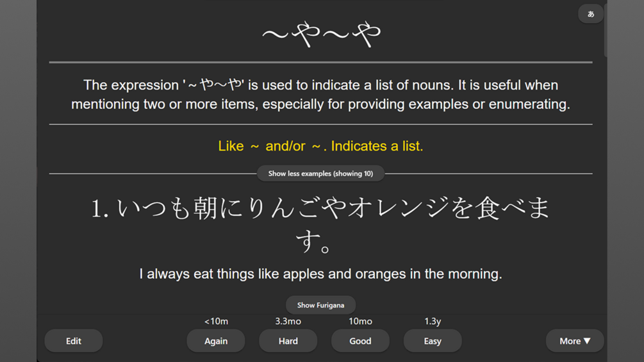Click the 3.3mo interval label
The height and width of the screenshot is (362, 644).
click(x=288, y=322)
